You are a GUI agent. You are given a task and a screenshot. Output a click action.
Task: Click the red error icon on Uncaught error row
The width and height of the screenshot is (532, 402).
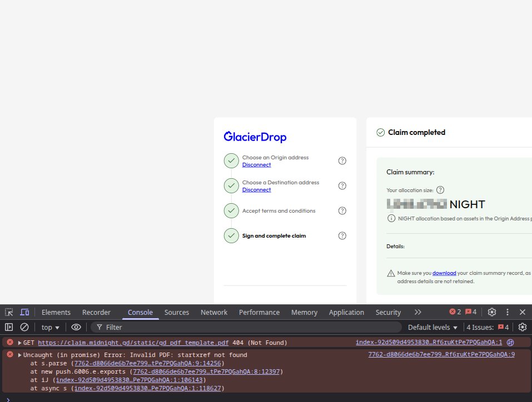[10, 355]
